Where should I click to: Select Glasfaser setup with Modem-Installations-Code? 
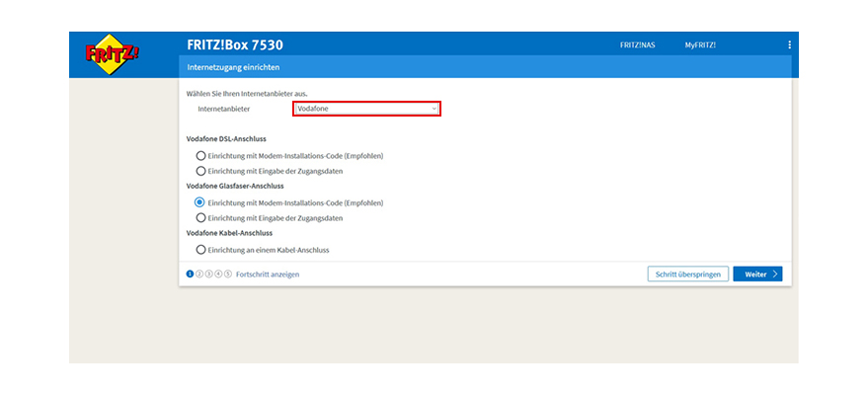pyautogui.click(x=201, y=202)
